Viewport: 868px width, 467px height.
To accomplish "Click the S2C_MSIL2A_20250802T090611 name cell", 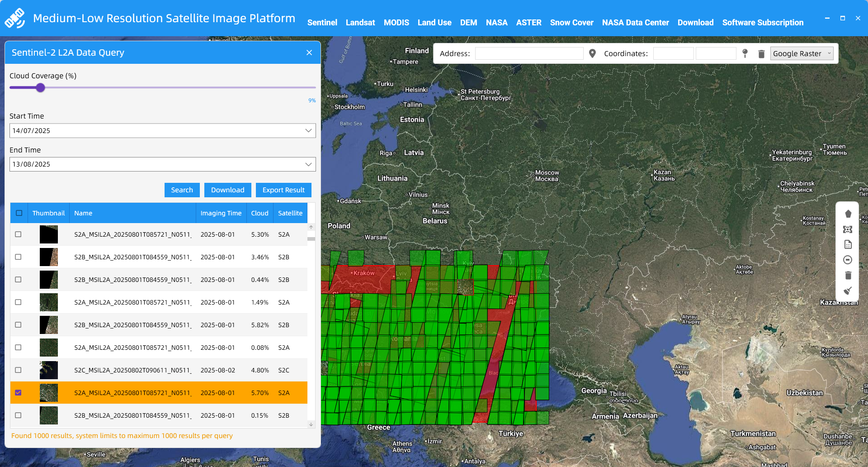I will click(x=133, y=370).
